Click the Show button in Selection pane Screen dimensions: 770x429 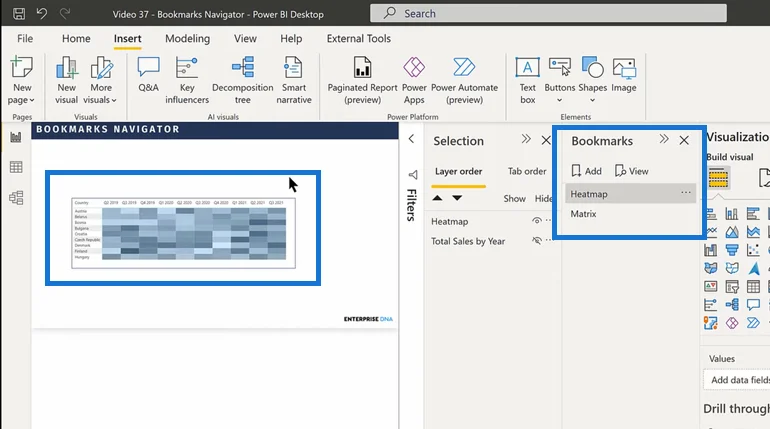point(514,199)
